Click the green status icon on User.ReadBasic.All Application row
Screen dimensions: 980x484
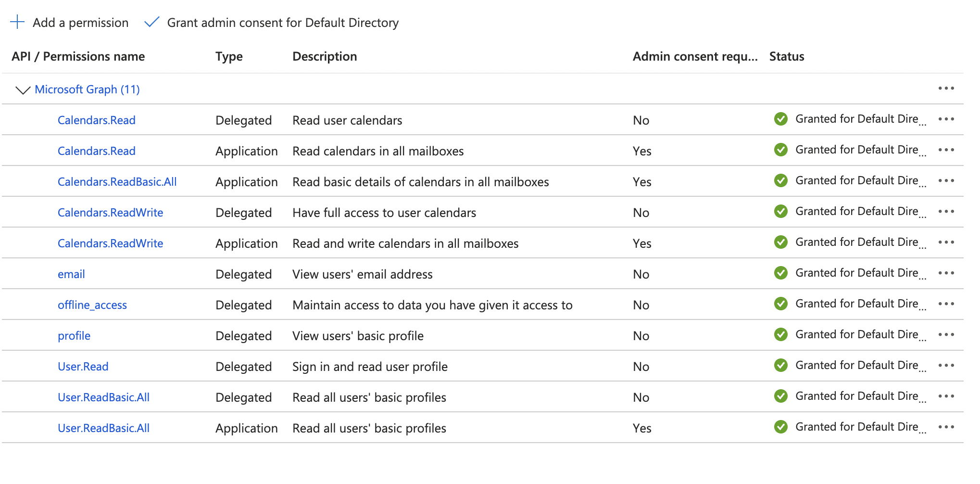pyautogui.click(x=780, y=427)
